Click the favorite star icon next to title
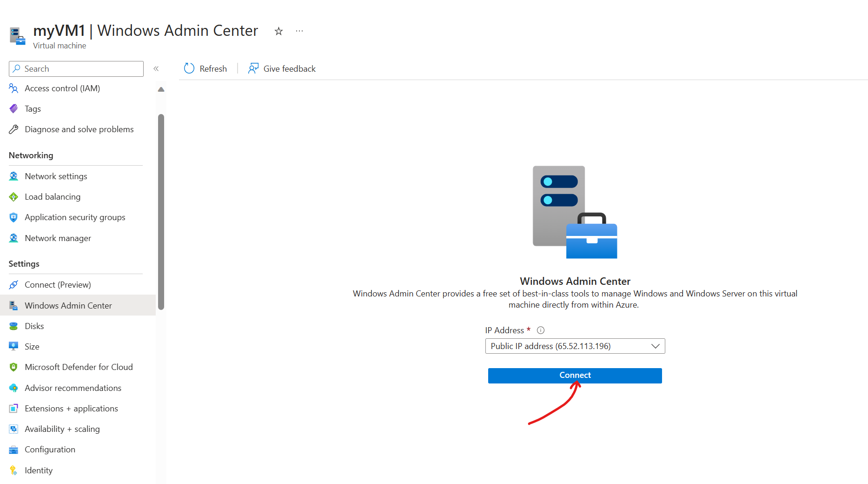868x484 pixels. pos(278,31)
